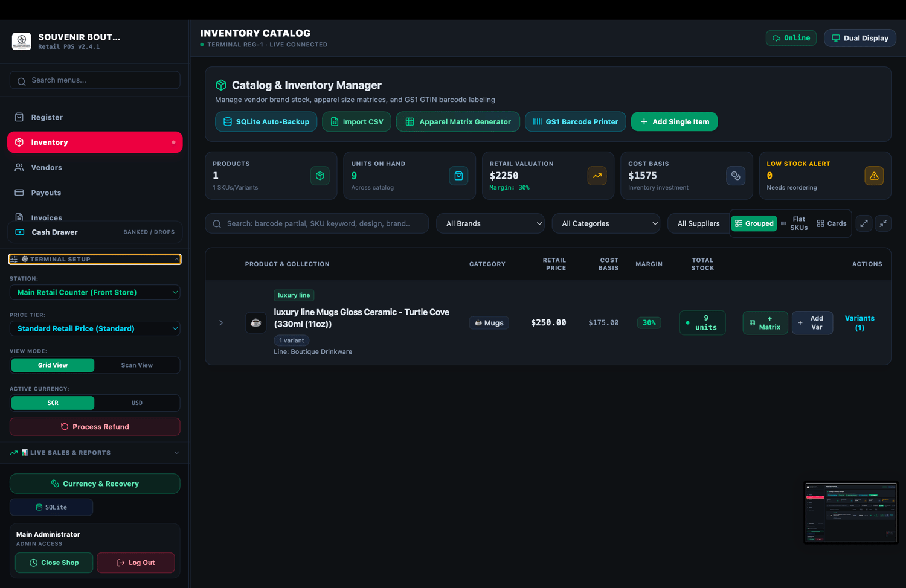
Task: Open the All Brands filter dropdown
Action: [x=490, y=223]
